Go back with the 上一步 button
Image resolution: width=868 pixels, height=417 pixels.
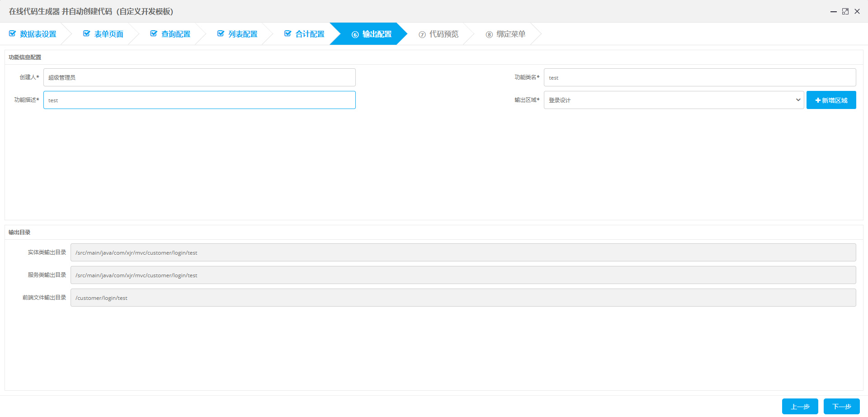pyautogui.click(x=800, y=407)
